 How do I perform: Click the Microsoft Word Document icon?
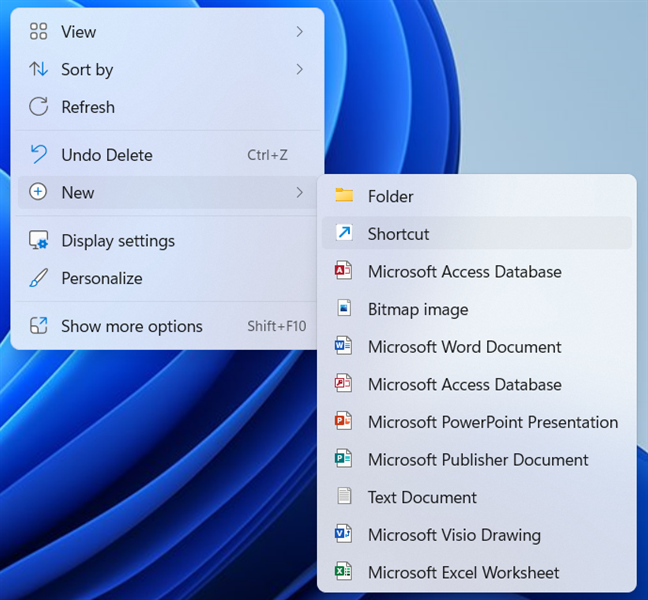point(343,345)
